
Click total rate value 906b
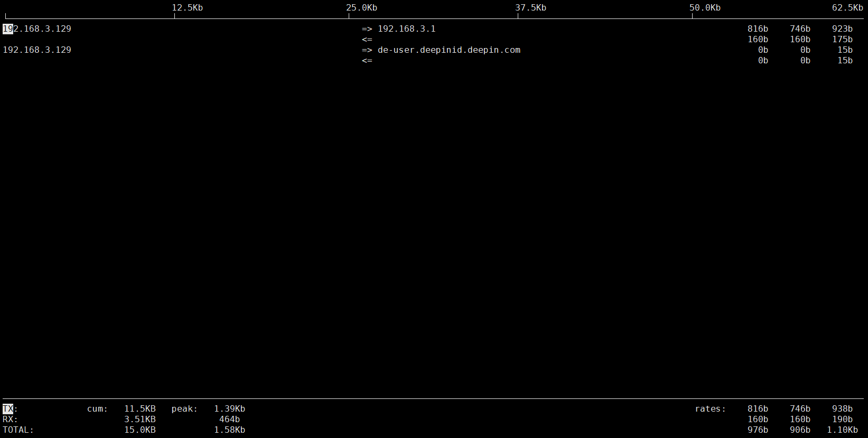pos(800,430)
